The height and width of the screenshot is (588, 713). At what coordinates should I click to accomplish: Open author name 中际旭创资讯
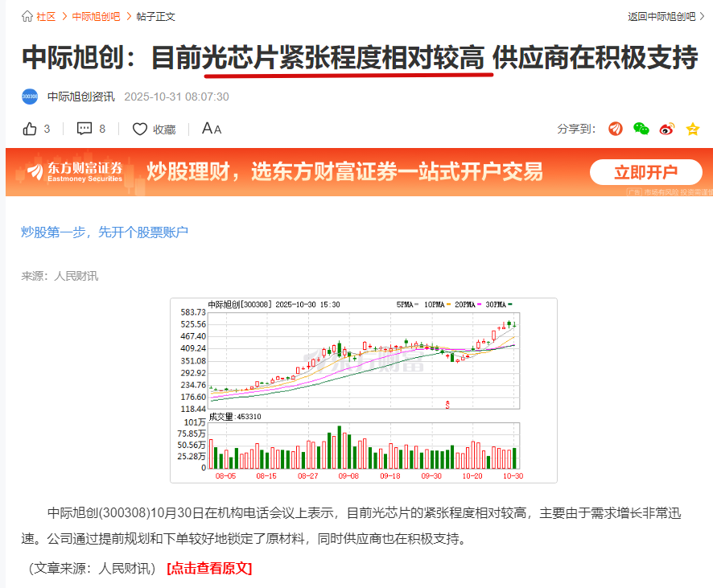click(x=81, y=97)
